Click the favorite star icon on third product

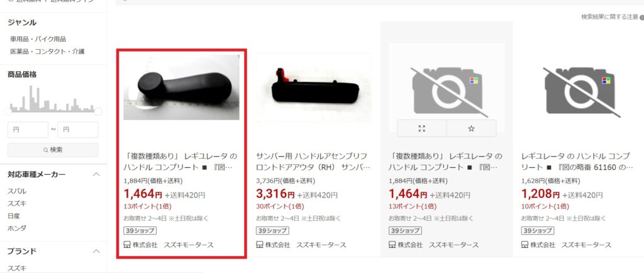(471, 128)
